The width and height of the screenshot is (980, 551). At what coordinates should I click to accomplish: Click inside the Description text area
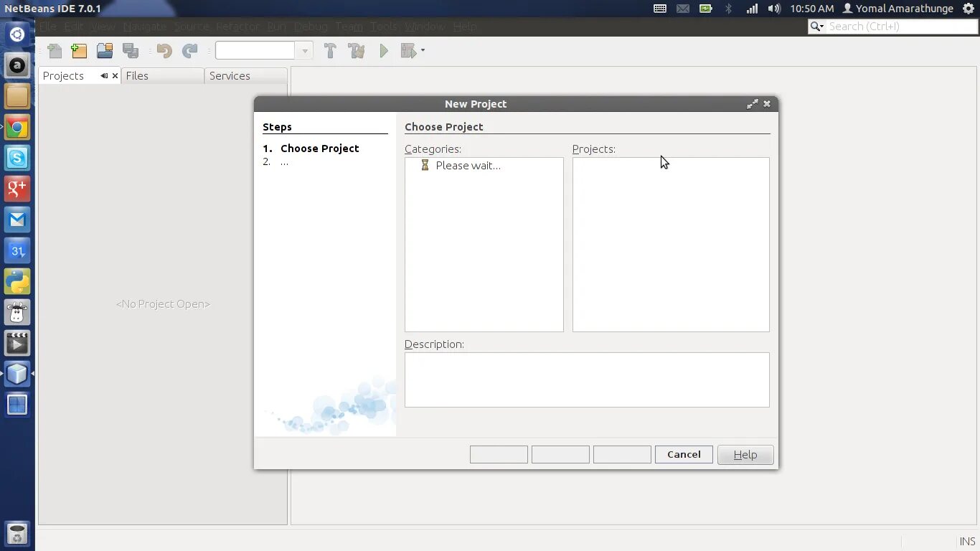[587, 380]
